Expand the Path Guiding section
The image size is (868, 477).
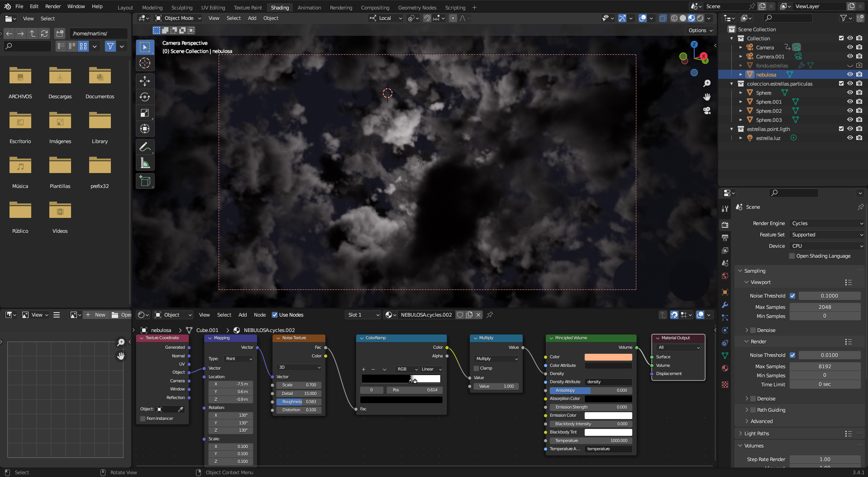[771, 410]
